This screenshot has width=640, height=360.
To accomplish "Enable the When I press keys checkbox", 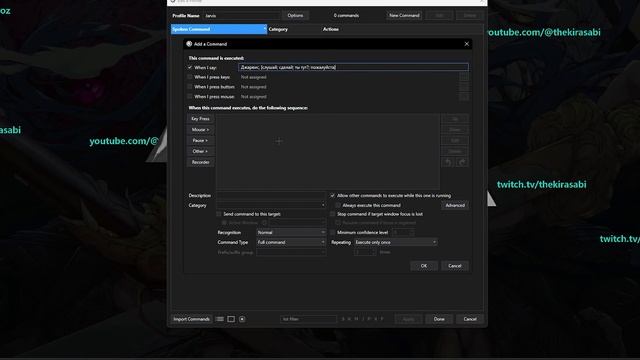I will (x=190, y=77).
